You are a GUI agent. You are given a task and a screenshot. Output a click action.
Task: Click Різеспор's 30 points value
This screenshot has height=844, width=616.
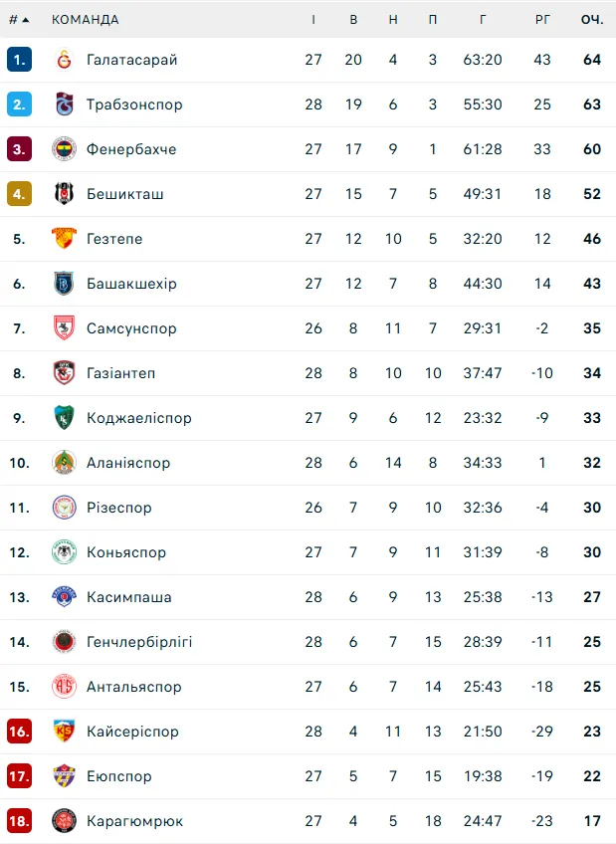[x=592, y=508]
